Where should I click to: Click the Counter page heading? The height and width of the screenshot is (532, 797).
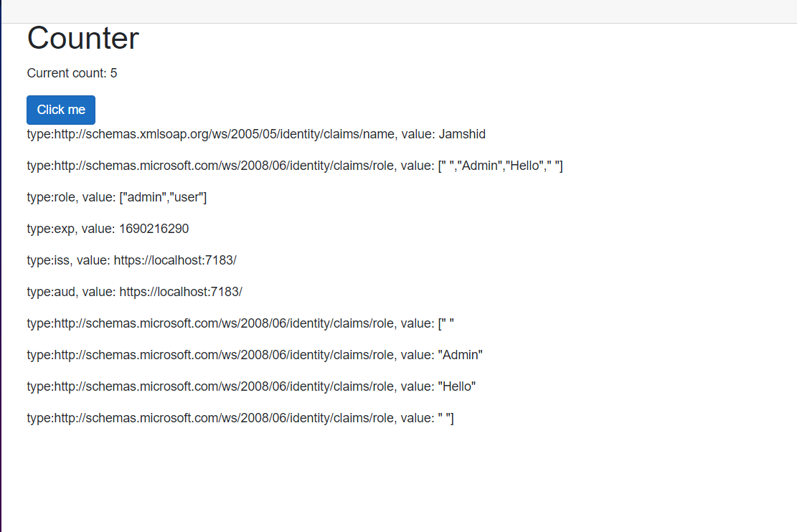coord(82,38)
